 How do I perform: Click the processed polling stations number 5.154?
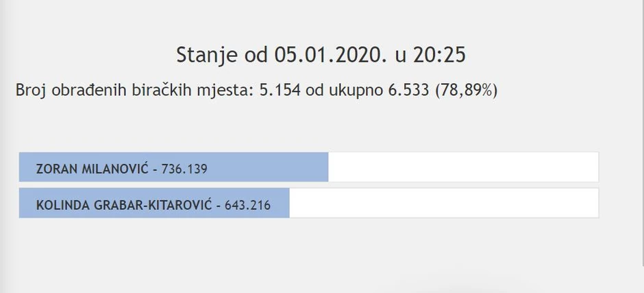pos(280,91)
